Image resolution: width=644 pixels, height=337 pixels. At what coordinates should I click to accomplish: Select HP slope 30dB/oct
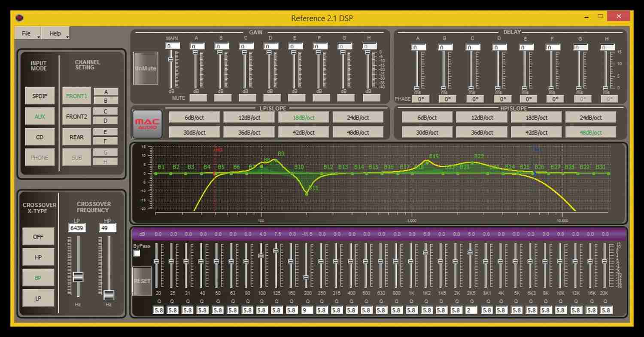(x=427, y=132)
